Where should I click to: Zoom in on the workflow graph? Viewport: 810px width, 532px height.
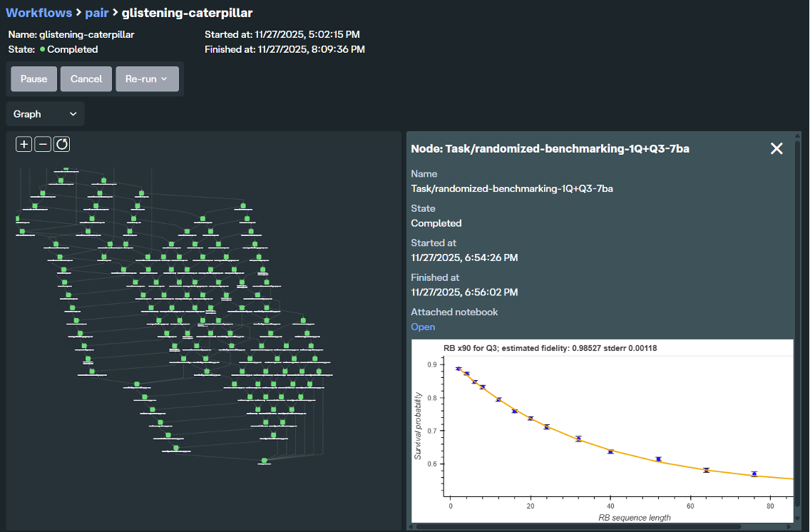(24, 144)
